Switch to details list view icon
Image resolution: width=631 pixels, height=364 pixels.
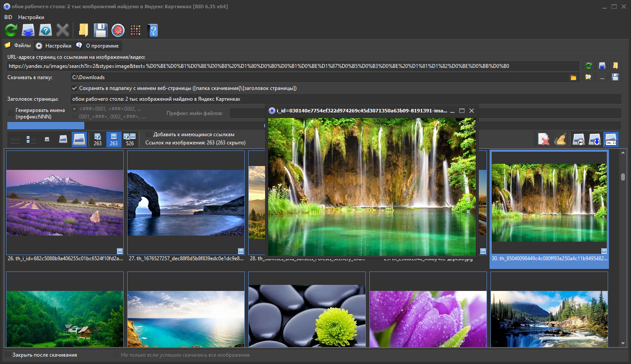click(x=31, y=139)
